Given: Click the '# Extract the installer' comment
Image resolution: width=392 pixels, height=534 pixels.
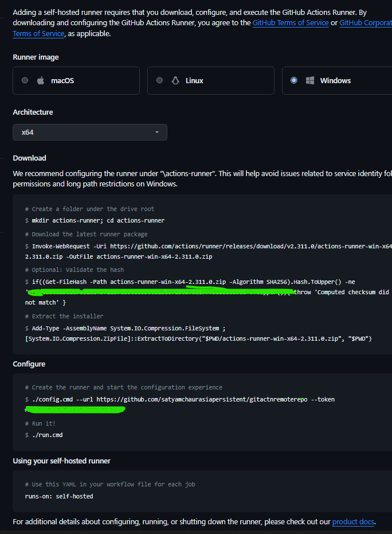Looking at the screenshot, I should pos(64,316).
